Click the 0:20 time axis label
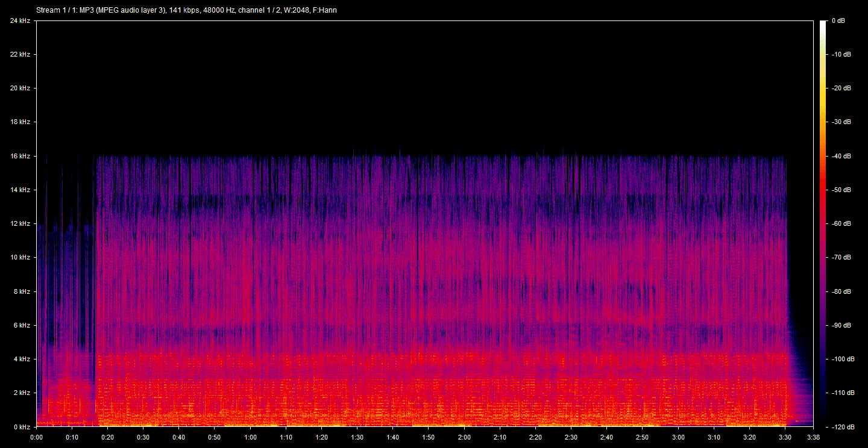The width and height of the screenshot is (868, 448). click(107, 437)
